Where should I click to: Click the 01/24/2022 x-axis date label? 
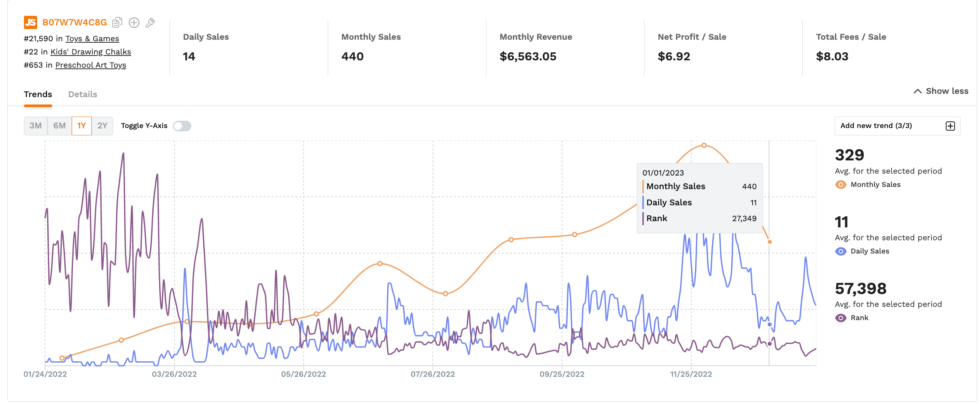pyautogui.click(x=45, y=374)
